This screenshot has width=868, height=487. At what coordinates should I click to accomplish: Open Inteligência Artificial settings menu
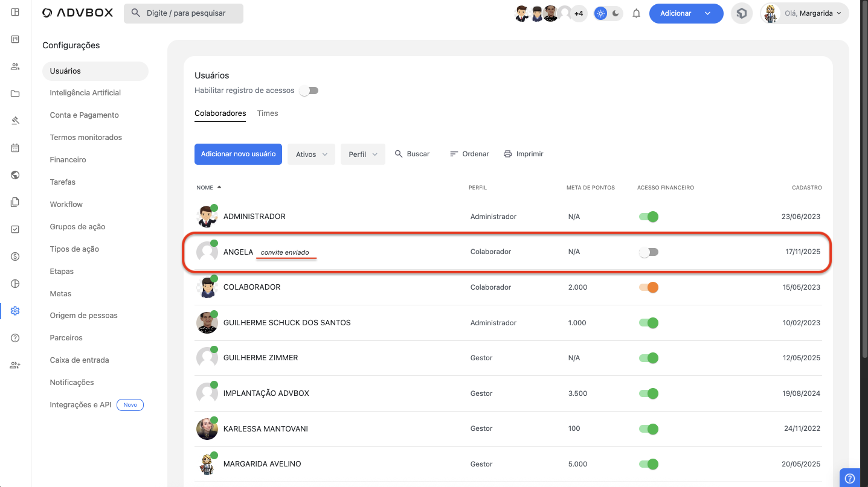click(x=85, y=93)
